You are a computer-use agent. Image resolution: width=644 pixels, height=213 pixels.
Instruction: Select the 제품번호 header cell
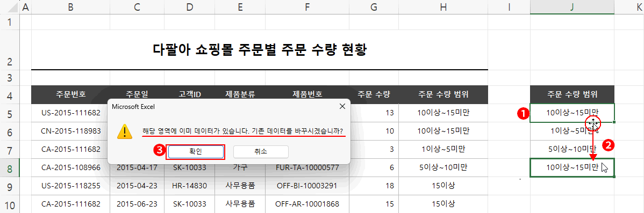[307, 94]
